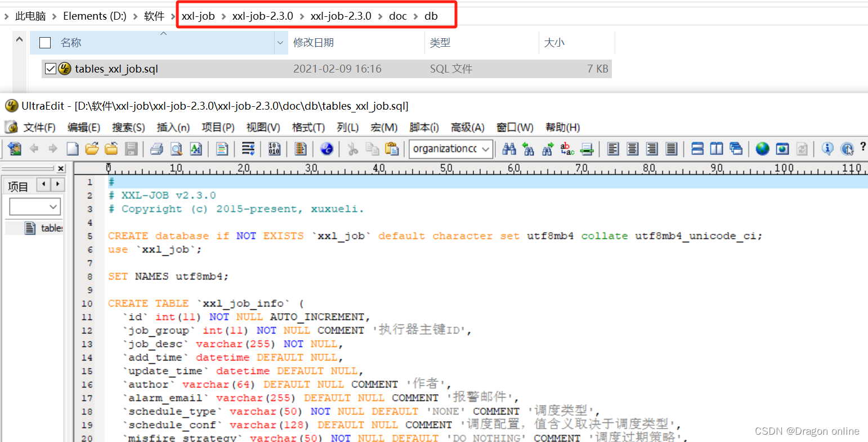
Task: Open the 格式(T) menu
Action: coord(308,127)
